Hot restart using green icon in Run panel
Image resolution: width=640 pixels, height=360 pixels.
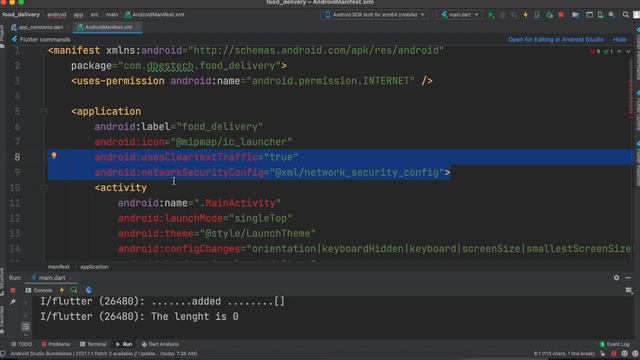74,290
